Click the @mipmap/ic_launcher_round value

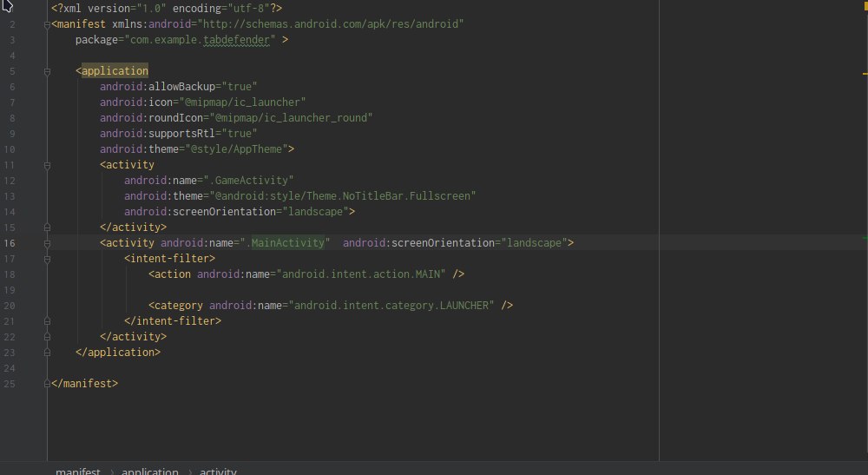coord(291,118)
